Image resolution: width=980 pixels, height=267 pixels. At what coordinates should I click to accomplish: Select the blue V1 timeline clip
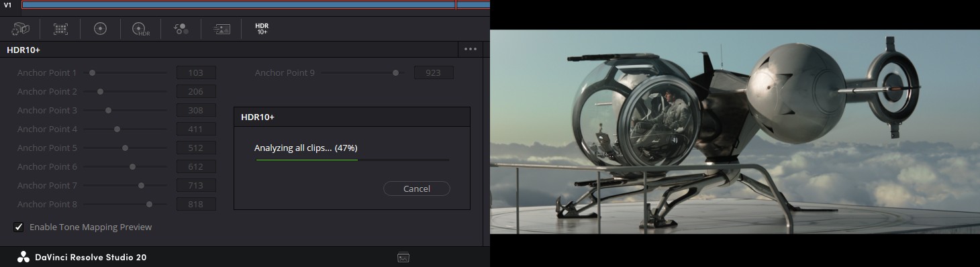(x=238, y=5)
